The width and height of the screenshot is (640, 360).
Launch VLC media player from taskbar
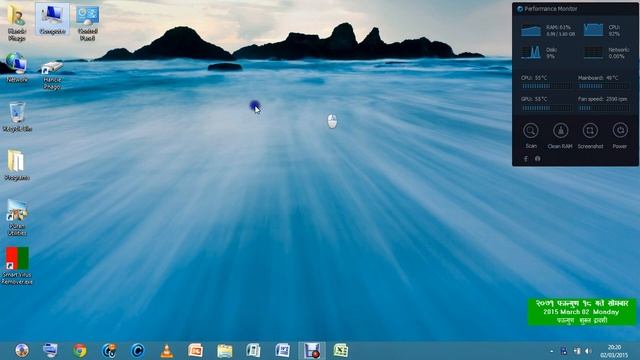click(x=167, y=351)
